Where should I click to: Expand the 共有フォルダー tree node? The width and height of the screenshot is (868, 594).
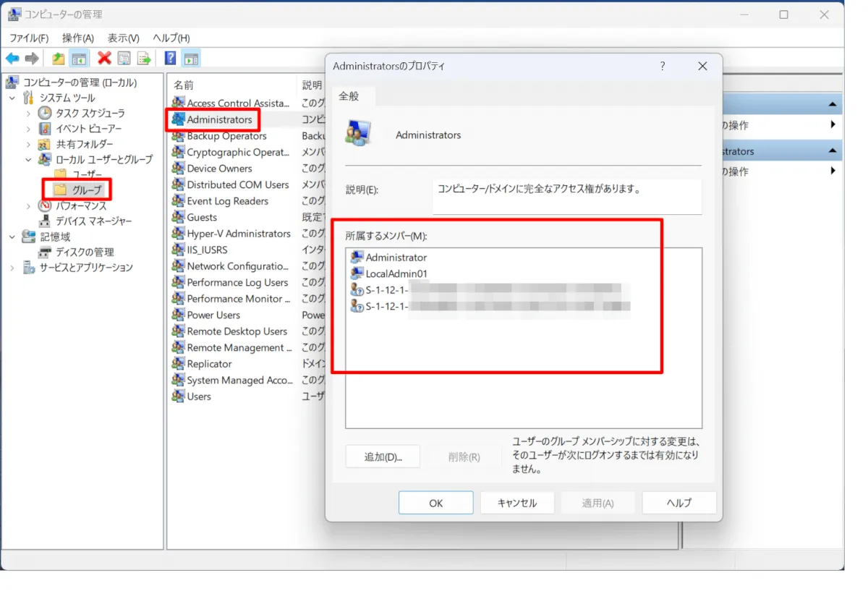click(28, 144)
